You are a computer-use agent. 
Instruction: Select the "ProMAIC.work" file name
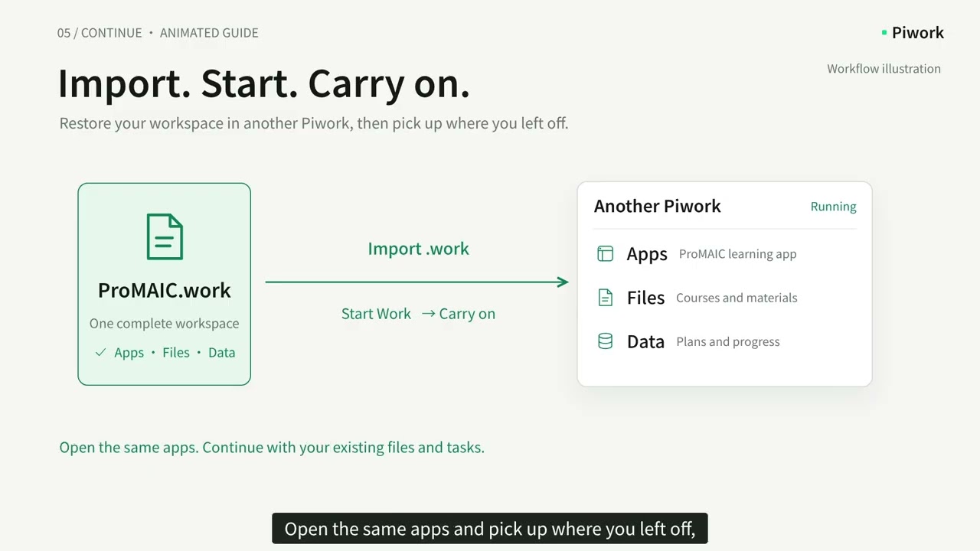[165, 291]
